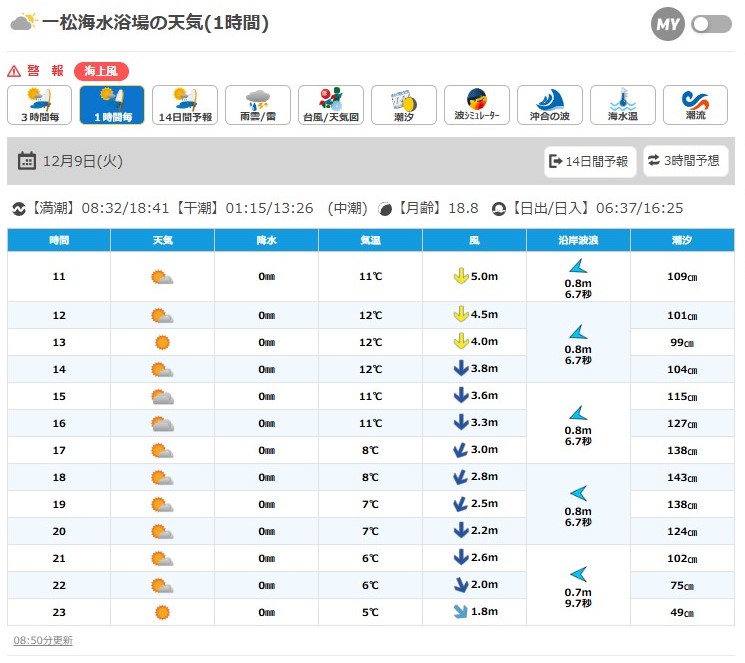
Task: Open the 雨雲/雷 rain cloud radar
Action: coord(258,105)
